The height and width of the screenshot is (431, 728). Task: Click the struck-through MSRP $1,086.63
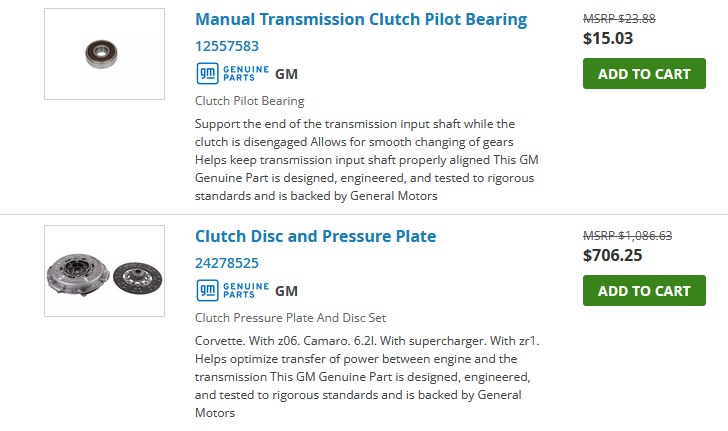click(x=627, y=236)
